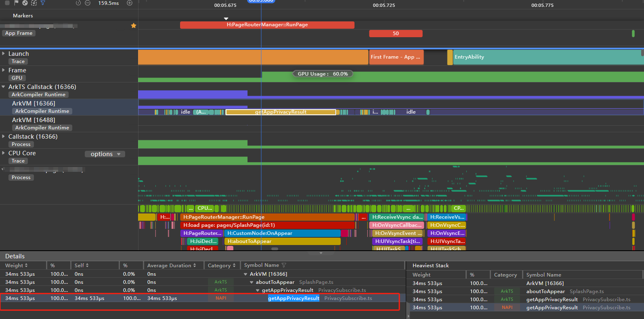Screen dimensions: 644x319
Task: Collapse the ArkVM [16366] details tree row
Action: click(x=245, y=274)
